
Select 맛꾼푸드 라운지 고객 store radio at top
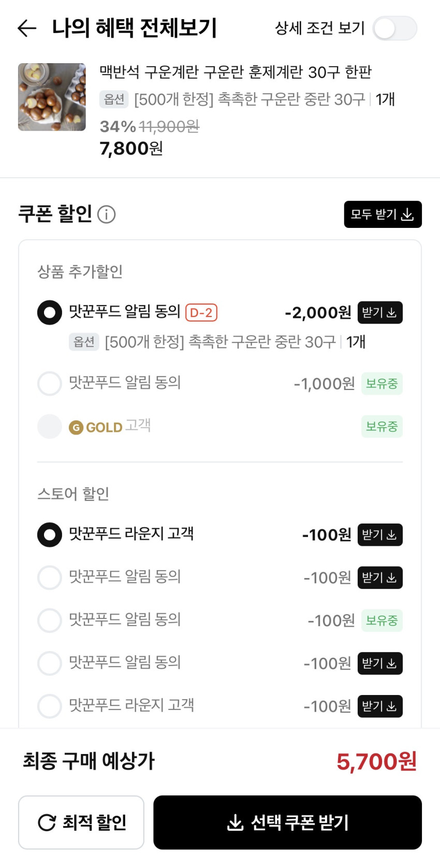click(x=50, y=534)
